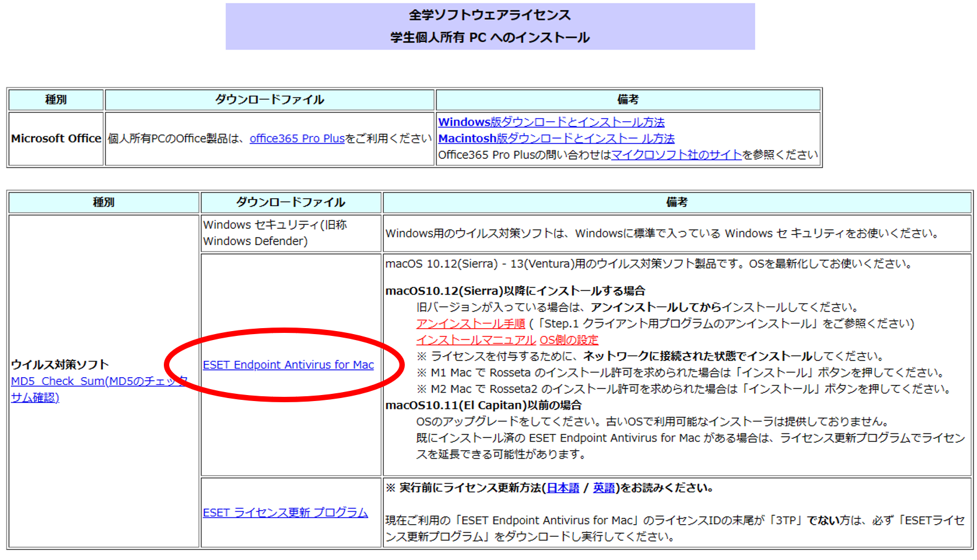The image size is (977, 560).
Task: Click the M2 Mac Rosseta2 note line
Action: 684,389
